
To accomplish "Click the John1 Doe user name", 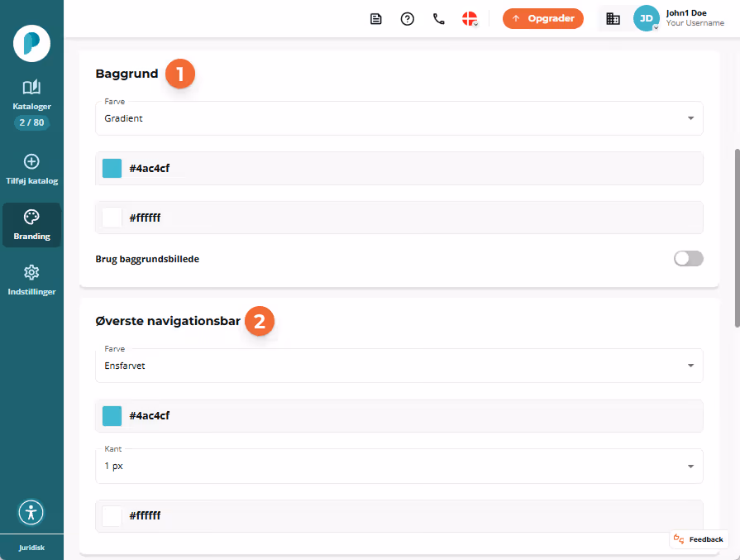I will (x=686, y=13).
